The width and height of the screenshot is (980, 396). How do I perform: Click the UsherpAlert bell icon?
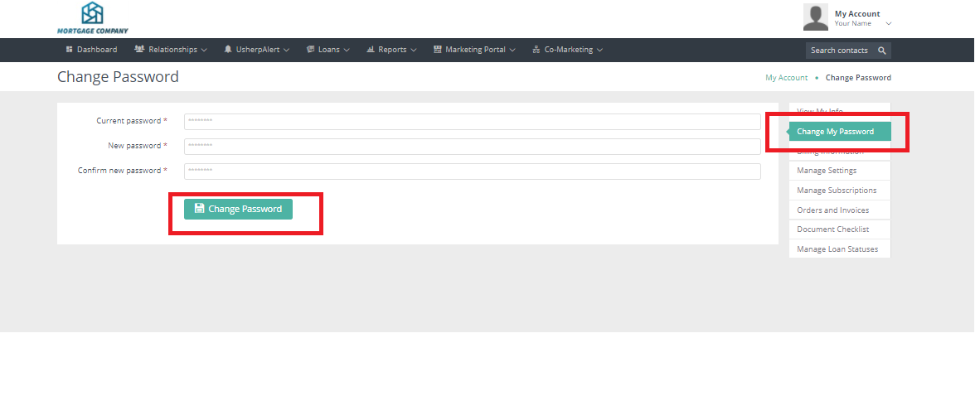click(x=228, y=50)
